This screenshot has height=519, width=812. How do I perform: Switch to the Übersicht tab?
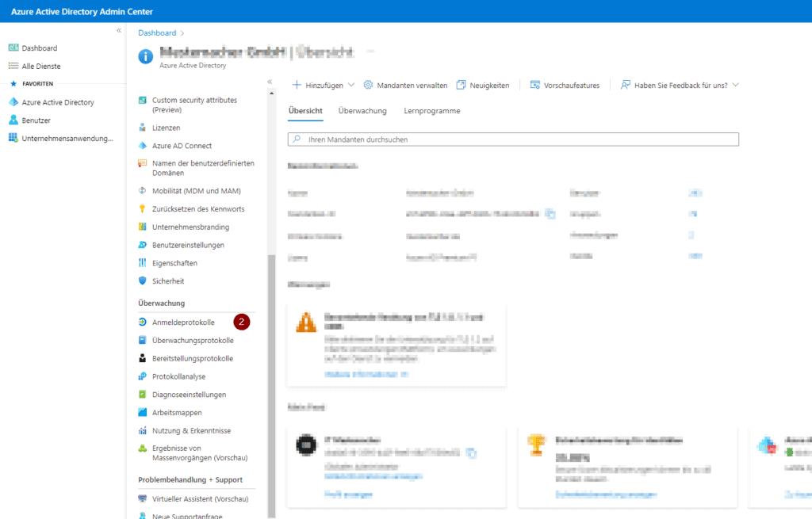[305, 111]
